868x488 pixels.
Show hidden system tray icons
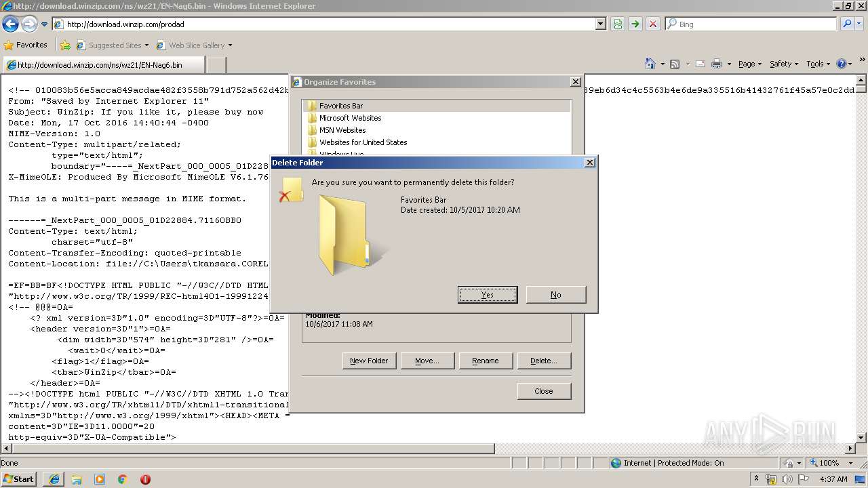[757, 479]
